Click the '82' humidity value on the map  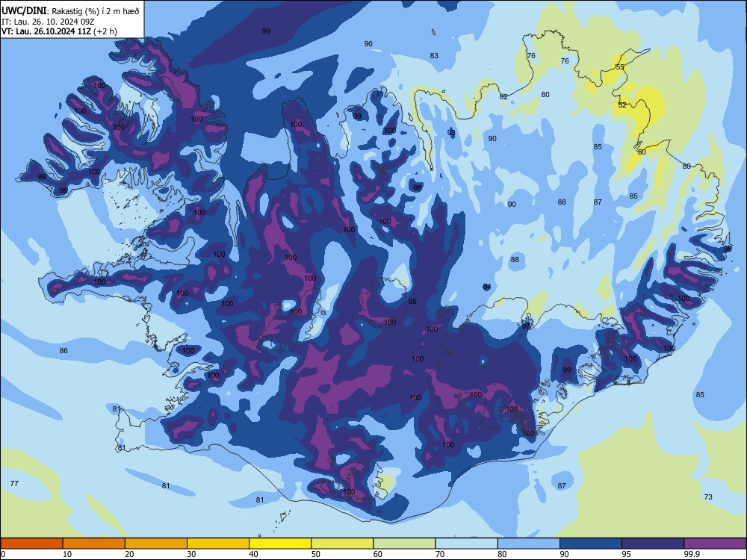(503, 96)
